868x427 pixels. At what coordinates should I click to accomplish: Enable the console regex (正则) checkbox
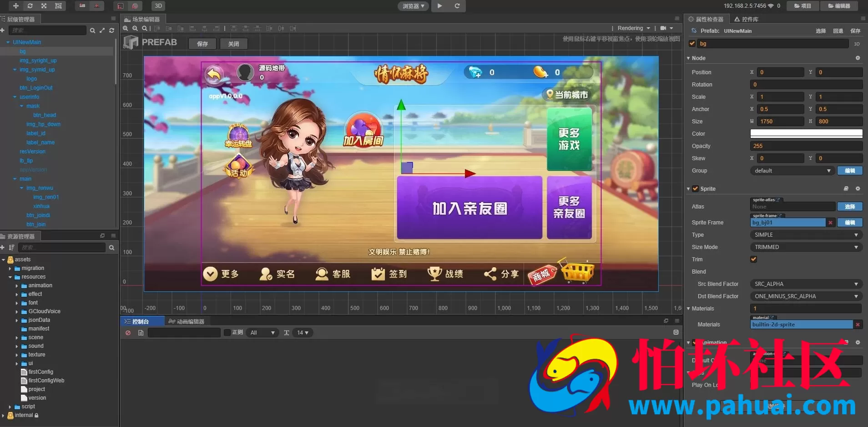click(x=227, y=332)
